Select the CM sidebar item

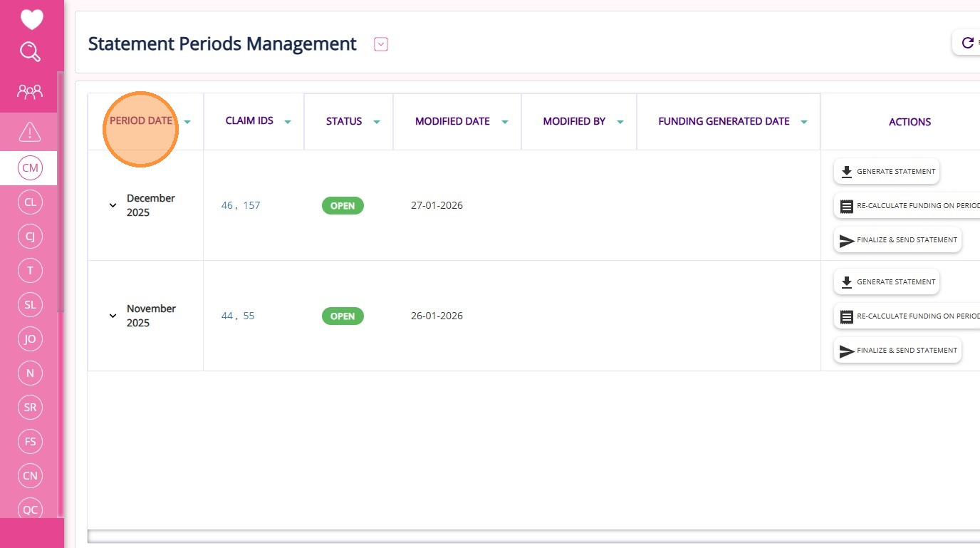(x=30, y=168)
